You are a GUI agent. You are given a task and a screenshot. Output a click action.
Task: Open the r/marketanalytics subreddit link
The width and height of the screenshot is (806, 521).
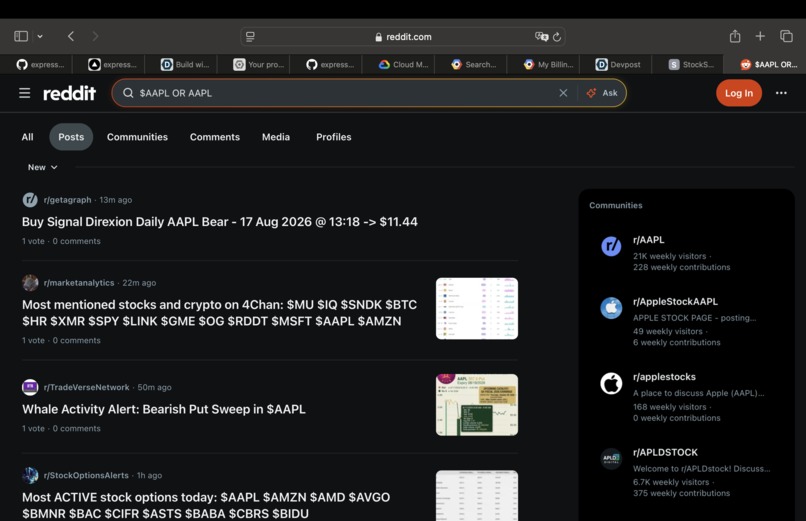79,283
